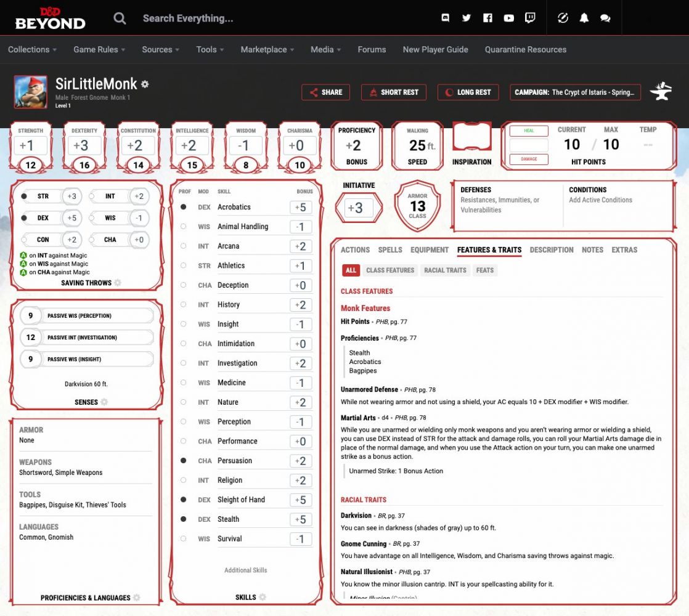
Task: Click the Heal button
Action: (529, 131)
